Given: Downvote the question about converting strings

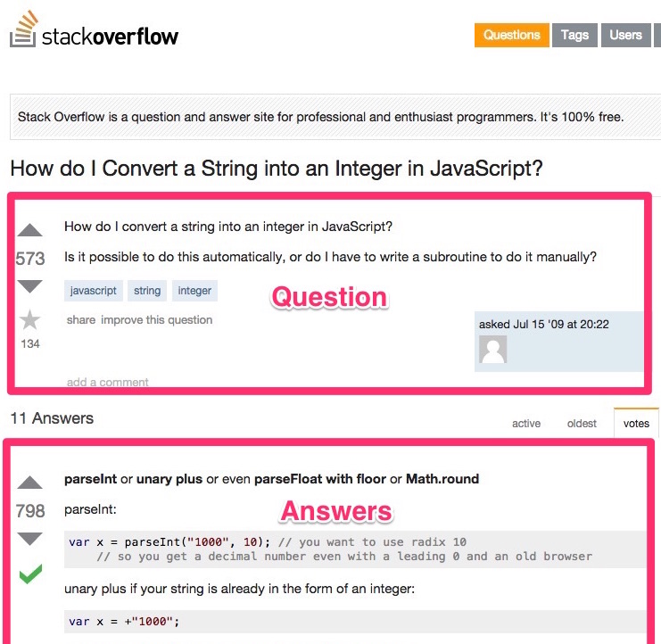Looking at the screenshot, I should [29, 286].
